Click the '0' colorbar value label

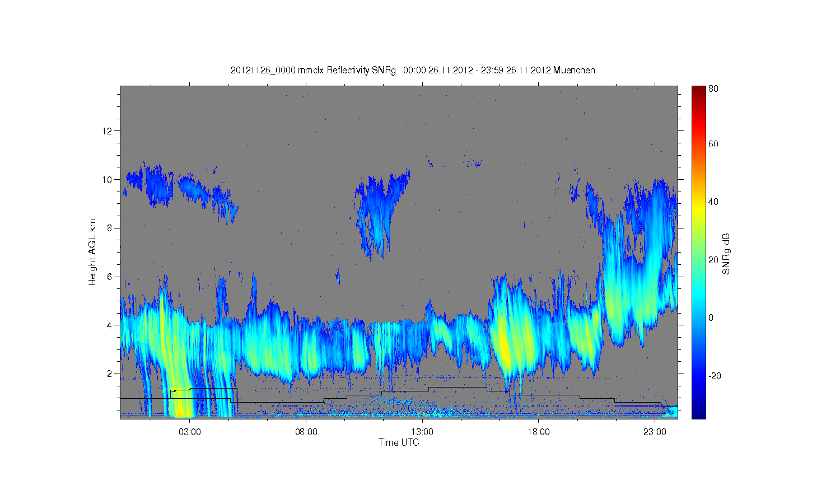pos(711,318)
